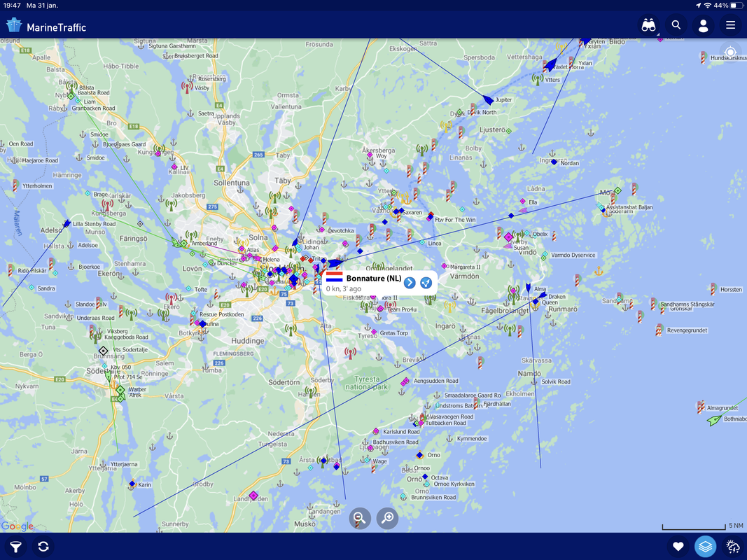Zoom in the map with plus magnifier
747x560 pixels.
pyautogui.click(x=388, y=518)
